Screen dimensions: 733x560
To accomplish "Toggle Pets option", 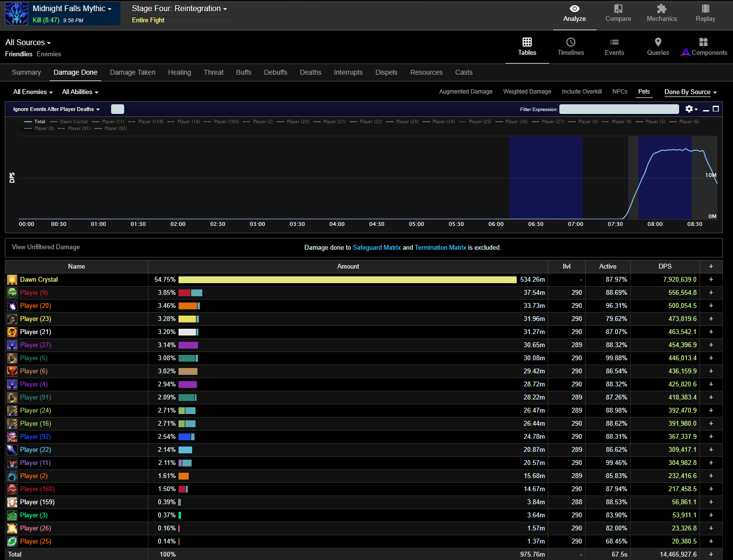I will pos(644,92).
